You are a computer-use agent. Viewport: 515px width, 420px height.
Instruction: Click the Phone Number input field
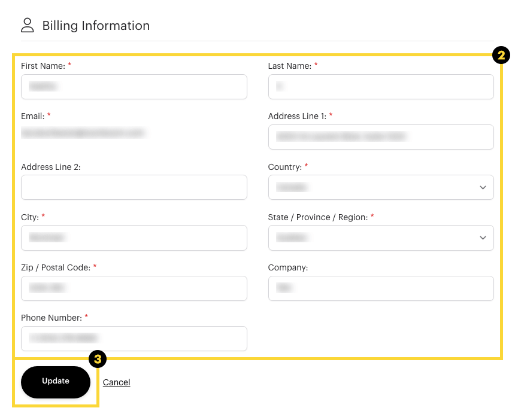134,339
